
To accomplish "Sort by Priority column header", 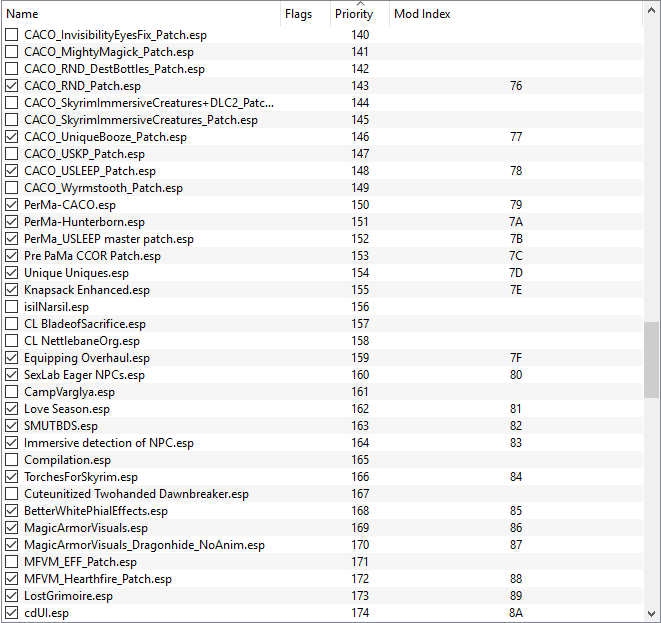I will tap(360, 14).
